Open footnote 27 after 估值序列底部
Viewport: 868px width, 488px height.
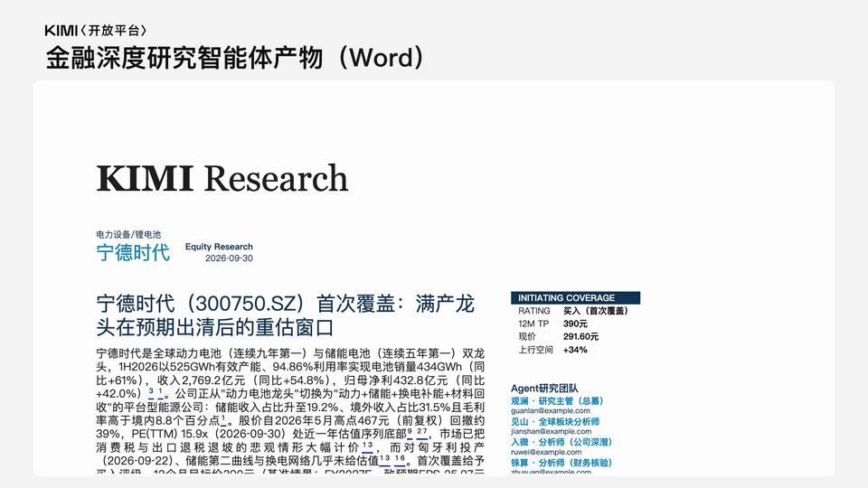coord(422,432)
